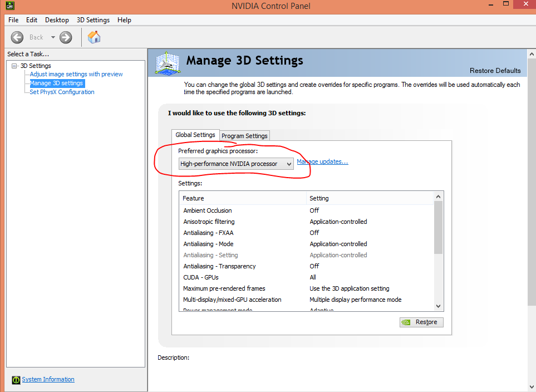This screenshot has height=392, width=536.
Task: Open the Edit menu
Action: [32, 20]
